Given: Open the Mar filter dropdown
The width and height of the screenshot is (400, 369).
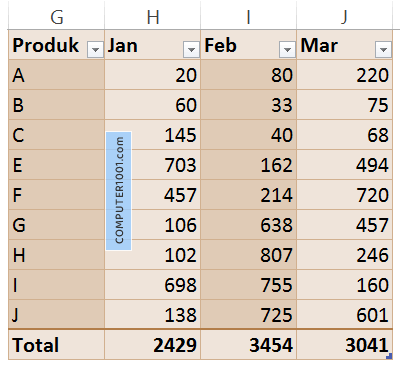Looking at the screenshot, I should point(383,50).
